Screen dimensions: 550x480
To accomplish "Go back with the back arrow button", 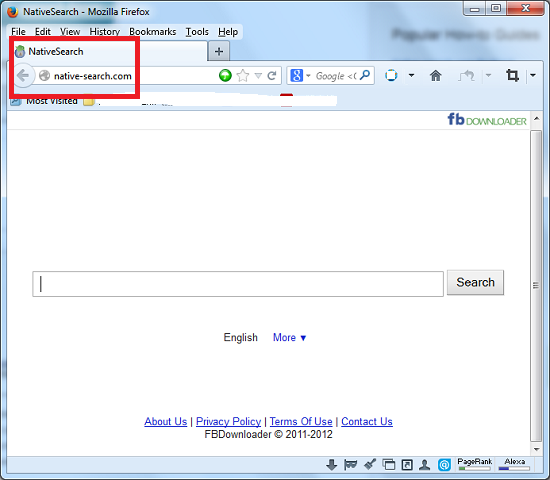I will [23, 75].
